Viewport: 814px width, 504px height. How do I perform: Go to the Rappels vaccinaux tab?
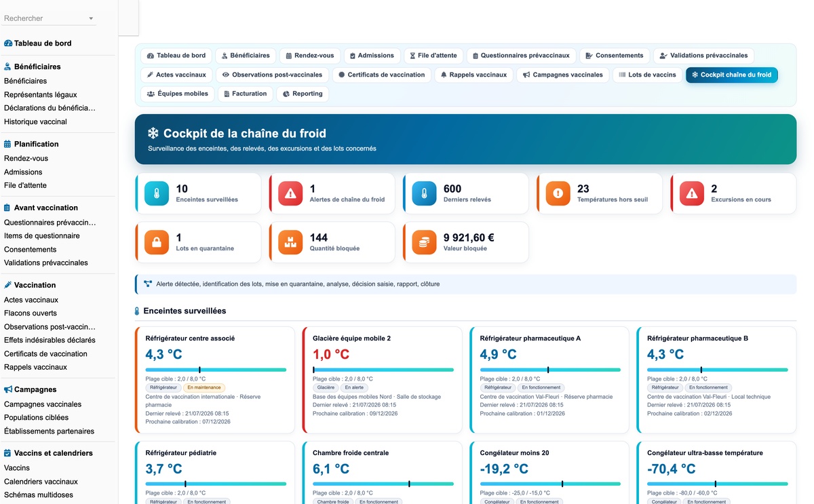[473, 75]
